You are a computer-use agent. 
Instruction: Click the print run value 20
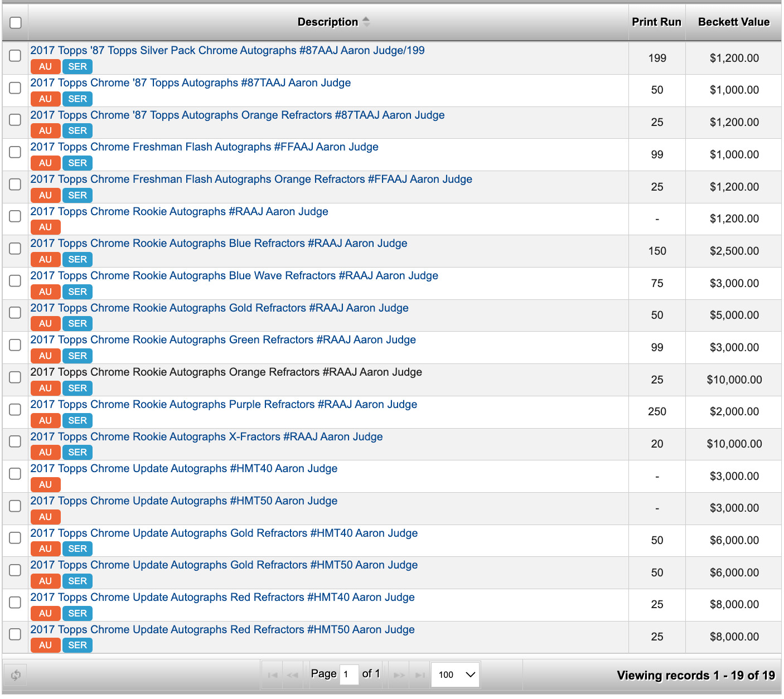[x=657, y=444]
